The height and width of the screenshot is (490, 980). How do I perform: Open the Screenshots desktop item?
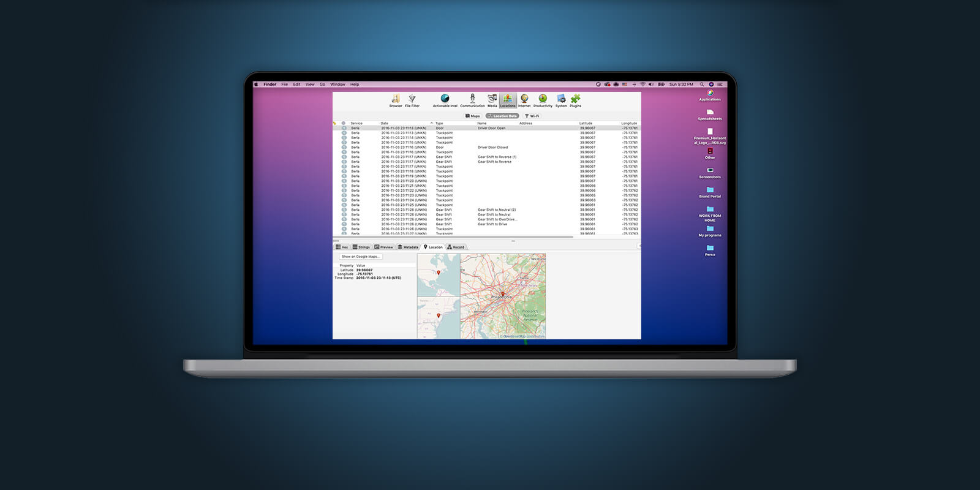pyautogui.click(x=710, y=173)
